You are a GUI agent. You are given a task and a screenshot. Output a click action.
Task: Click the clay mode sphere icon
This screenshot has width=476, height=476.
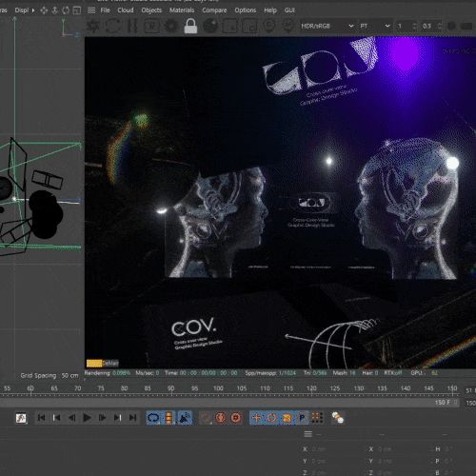pyautogui.click(x=210, y=26)
